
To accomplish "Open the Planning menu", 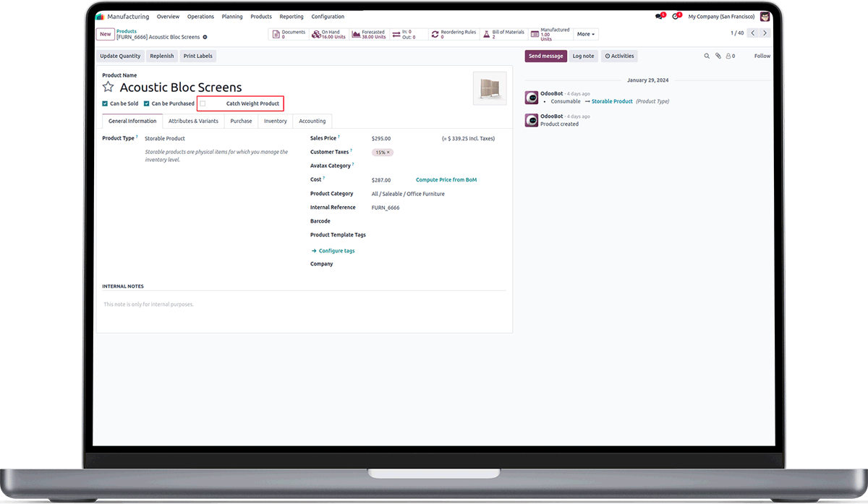I will click(232, 16).
